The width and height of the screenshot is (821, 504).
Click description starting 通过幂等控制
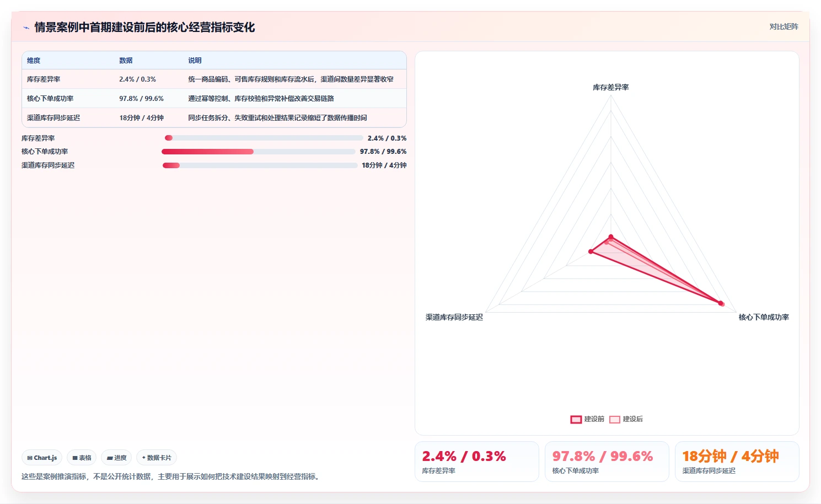[x=261, y=99]
